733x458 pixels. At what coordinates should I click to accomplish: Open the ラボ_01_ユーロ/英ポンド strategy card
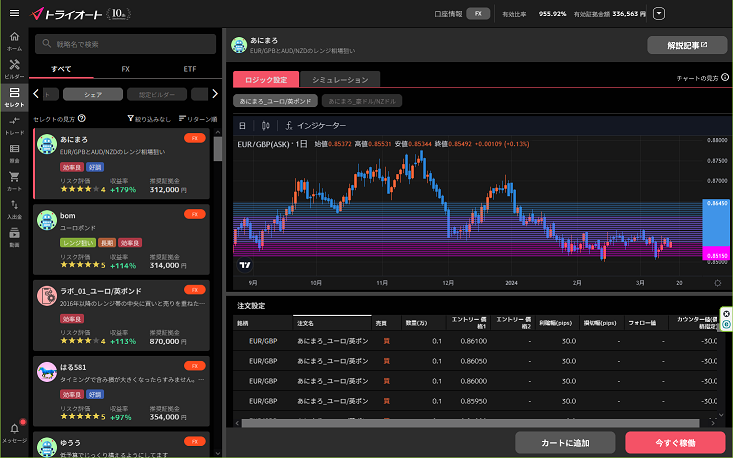pyautogui.click(x=122, y=315)
